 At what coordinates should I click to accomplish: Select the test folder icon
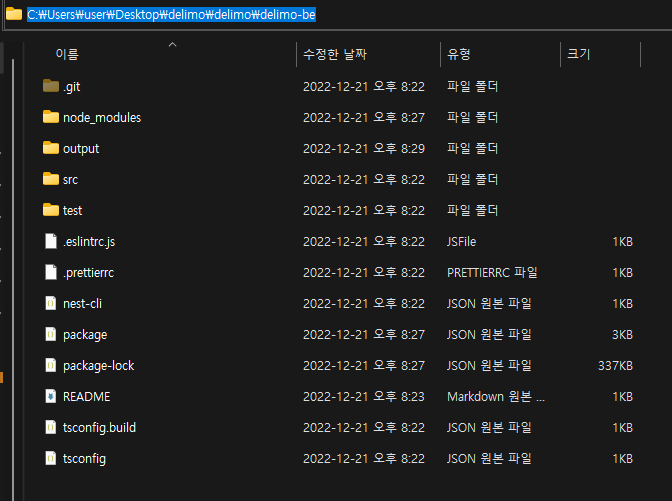point(51,210)
